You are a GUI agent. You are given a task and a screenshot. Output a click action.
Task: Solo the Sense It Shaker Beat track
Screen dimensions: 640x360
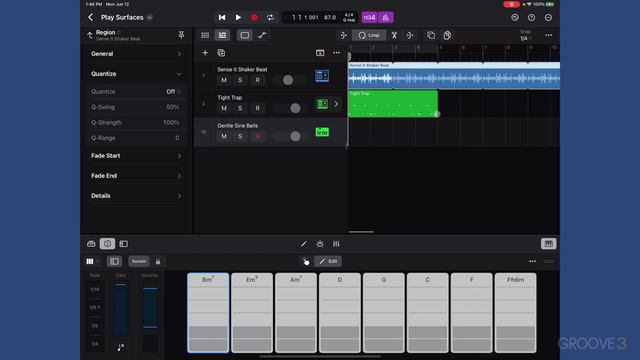click(x=240, y=80)
